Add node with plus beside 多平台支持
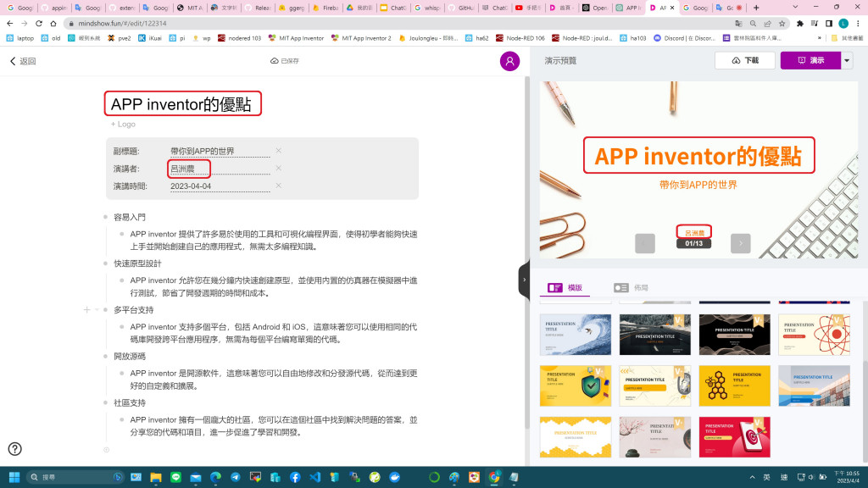Image resolution: width=868 pixels, height=488 pixels. [x=87, y=310]
